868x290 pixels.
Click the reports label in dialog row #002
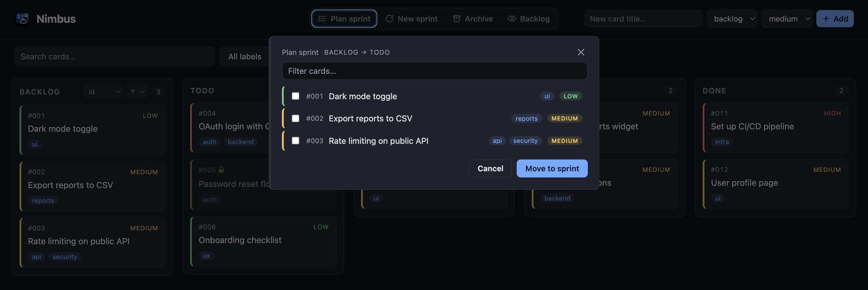point(526,118)
